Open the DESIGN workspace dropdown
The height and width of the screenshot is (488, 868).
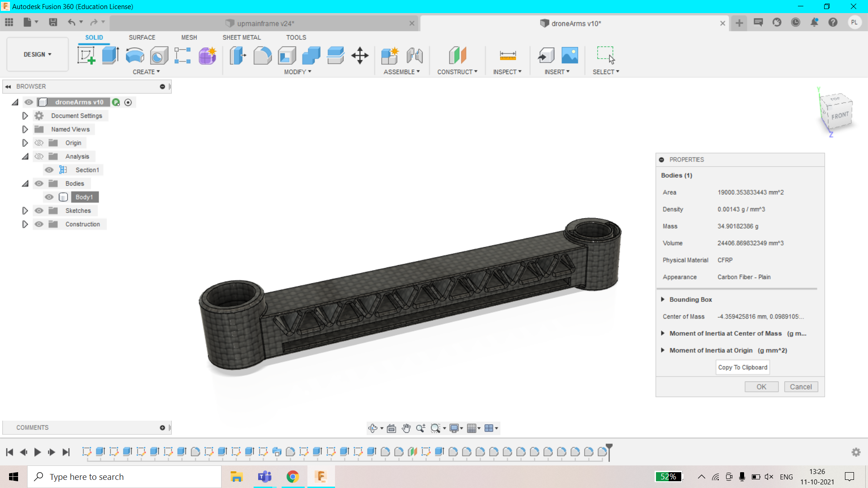click(37, 54)
